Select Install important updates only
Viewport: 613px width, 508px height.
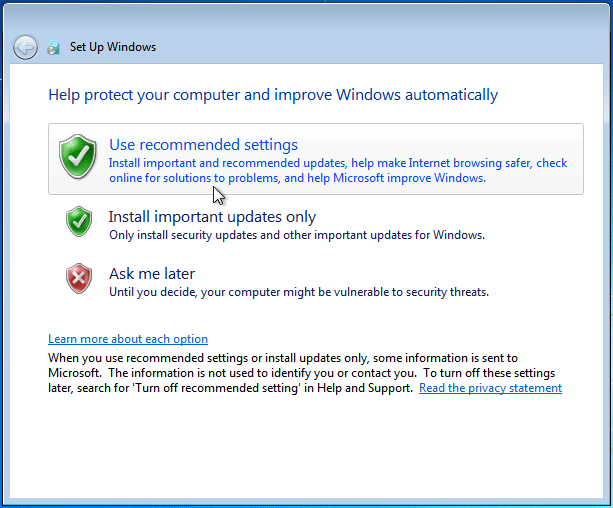pyautogui.click(x=212, y=216)
